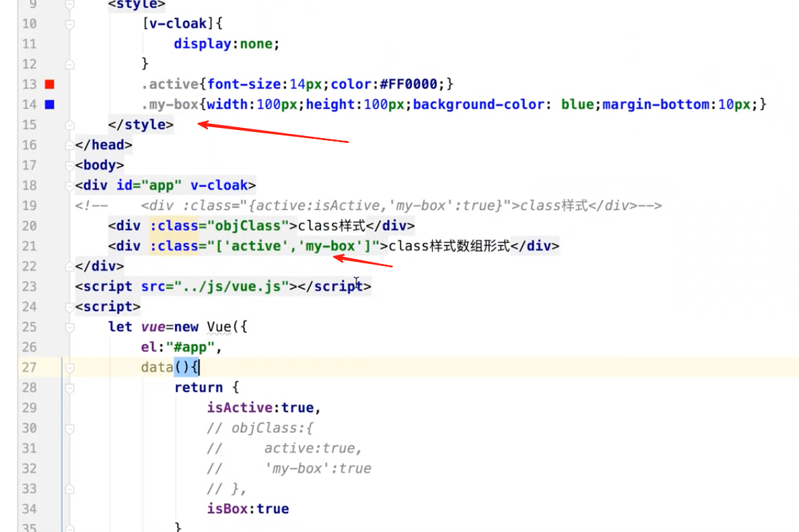Click 'display' property on line 11
The width and height of the screenshot is (799, 532).
[x=202, y=44]
